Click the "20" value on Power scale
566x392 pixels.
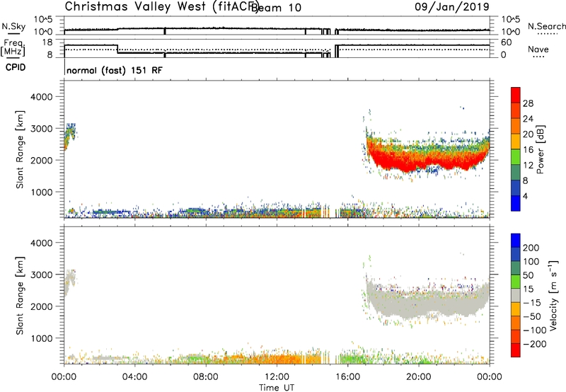coord(528,134)
